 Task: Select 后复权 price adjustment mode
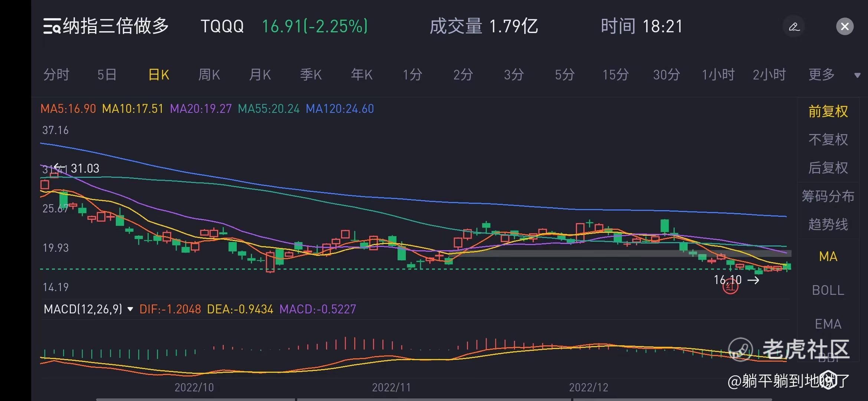tap(828, 168)
